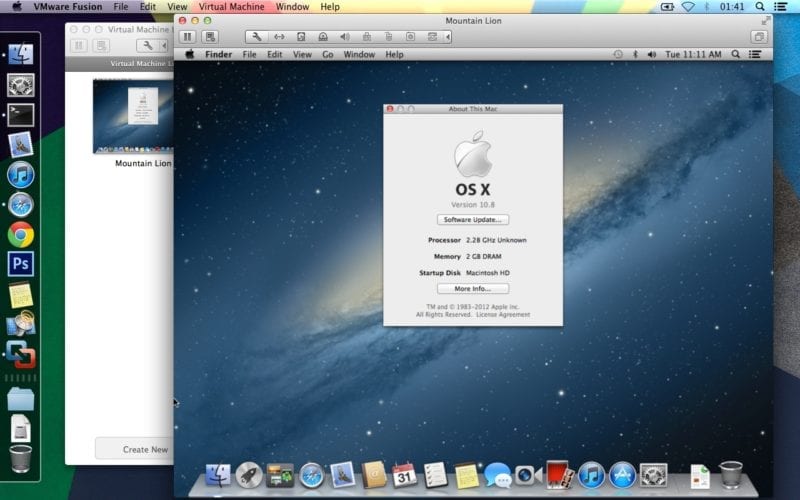
Task: Launch Photoshop from the host dock
Action: tap(20, 264)
